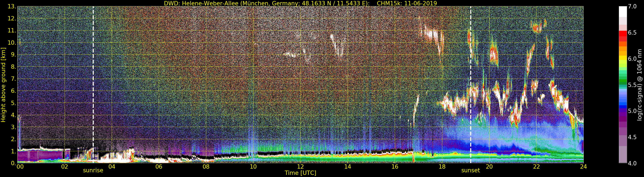Screen dimensions: 644x177
Task: Click the time-axis tick label '10'
Action: click(x=253, y=167)
